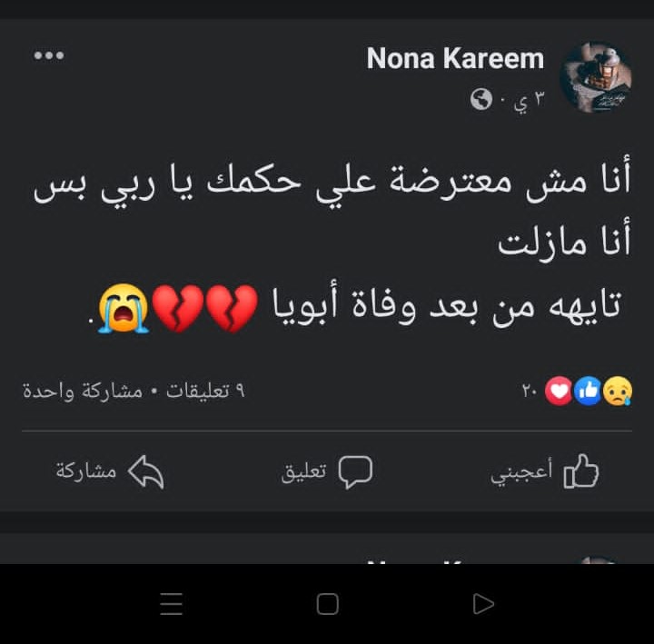Image resolution: width=654 pixels, height=644 pixels.
Task: Open the ٩ تعليقات comments list
Action: 205,391
